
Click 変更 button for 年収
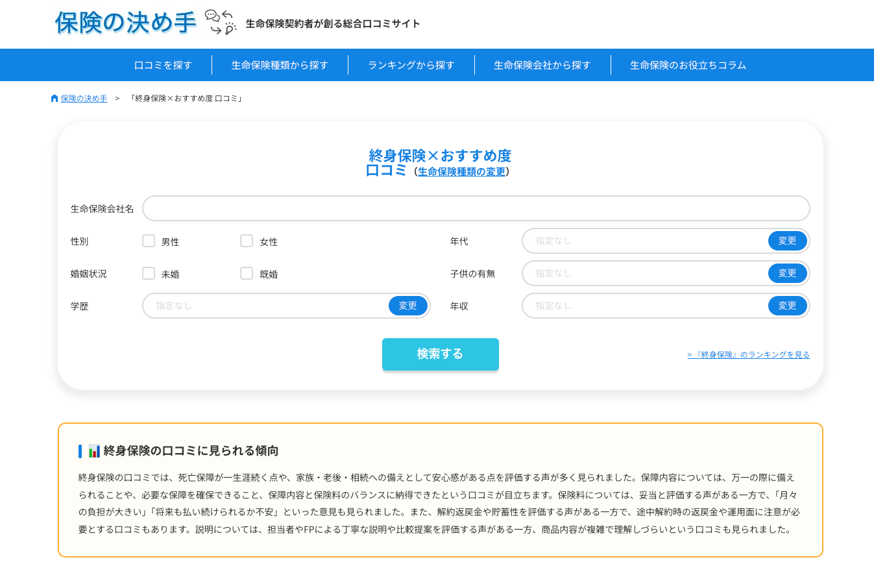point(788,306)
